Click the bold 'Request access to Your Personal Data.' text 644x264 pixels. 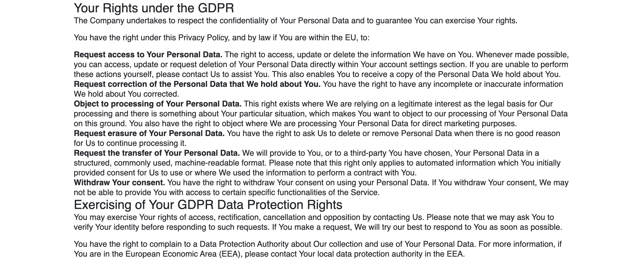[x=148, y=55]
